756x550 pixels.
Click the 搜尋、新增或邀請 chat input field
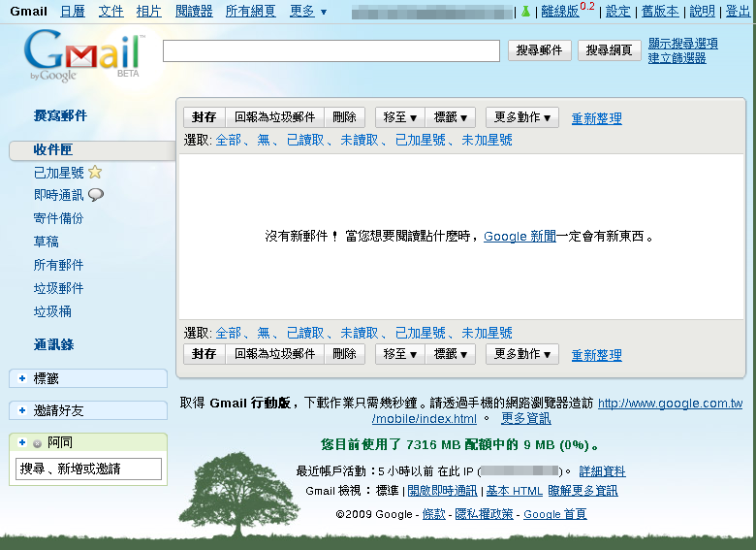[89, 469]
